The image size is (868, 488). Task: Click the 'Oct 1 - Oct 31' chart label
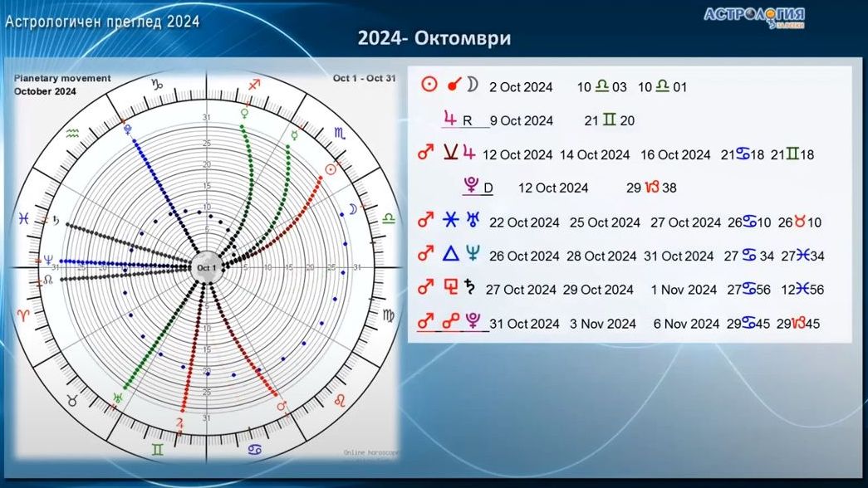365,79
